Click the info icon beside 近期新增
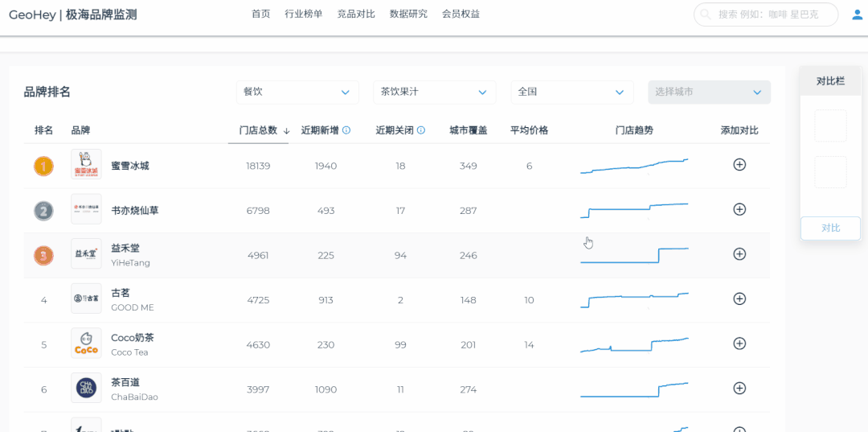This screenshot has width=868, height=432. [346, 130]
